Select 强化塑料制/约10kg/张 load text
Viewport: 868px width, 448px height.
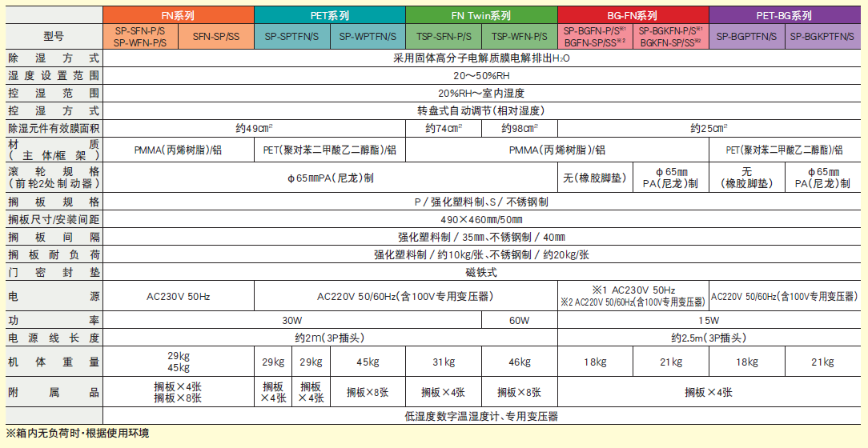(429, 255)
